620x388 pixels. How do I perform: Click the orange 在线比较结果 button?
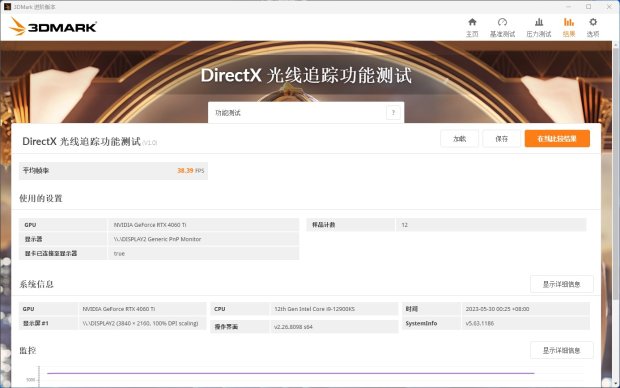tap(557, 139)
